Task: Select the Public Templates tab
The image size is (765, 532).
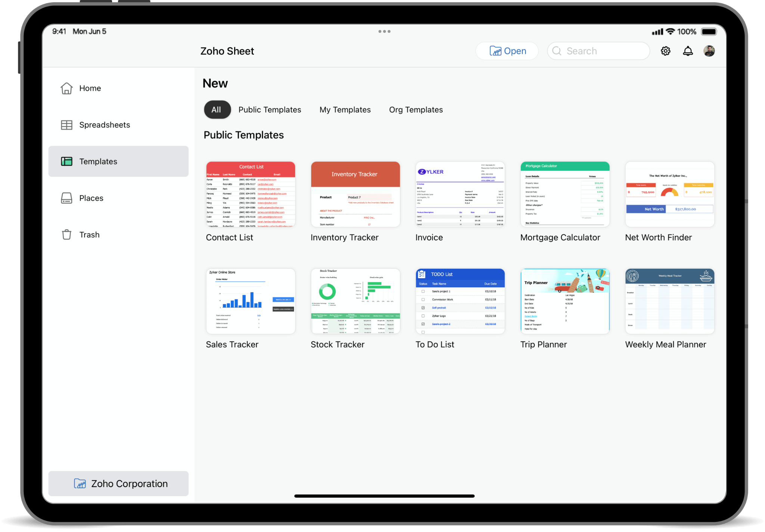Action: (x=270, y=109)
